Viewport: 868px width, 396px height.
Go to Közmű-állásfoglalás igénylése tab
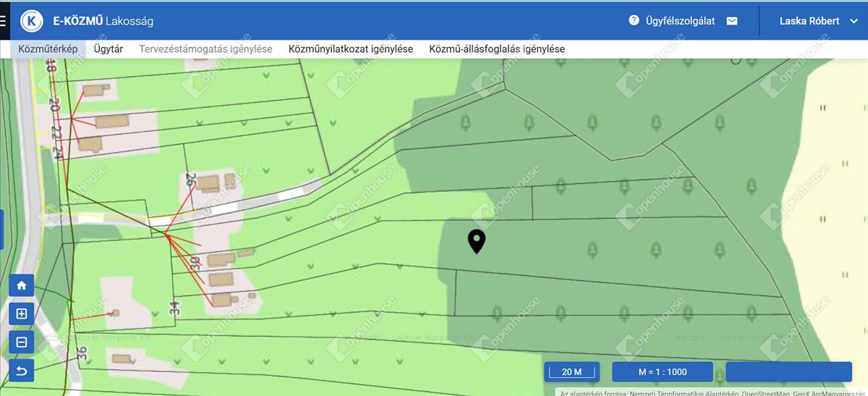[496, 49]
